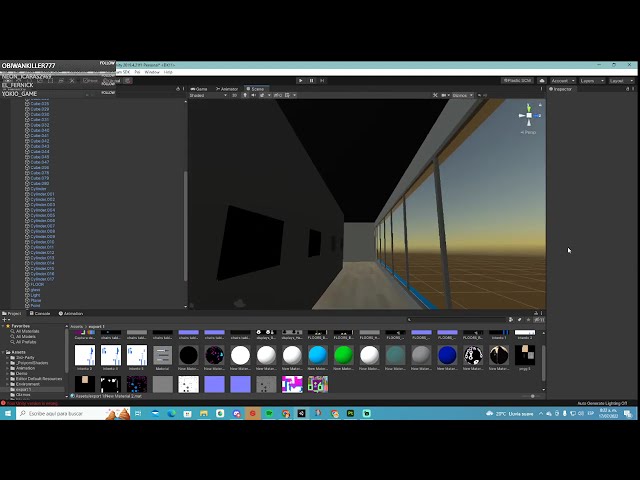Toggle the Hierarchy panel lock icon
640x480 pixels.
[x=178, y=89]
